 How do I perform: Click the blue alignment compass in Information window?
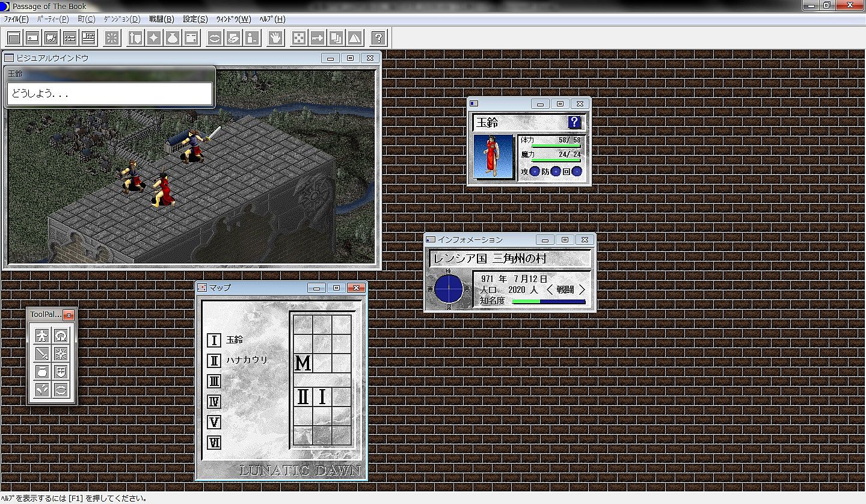(x=449, y=289)
